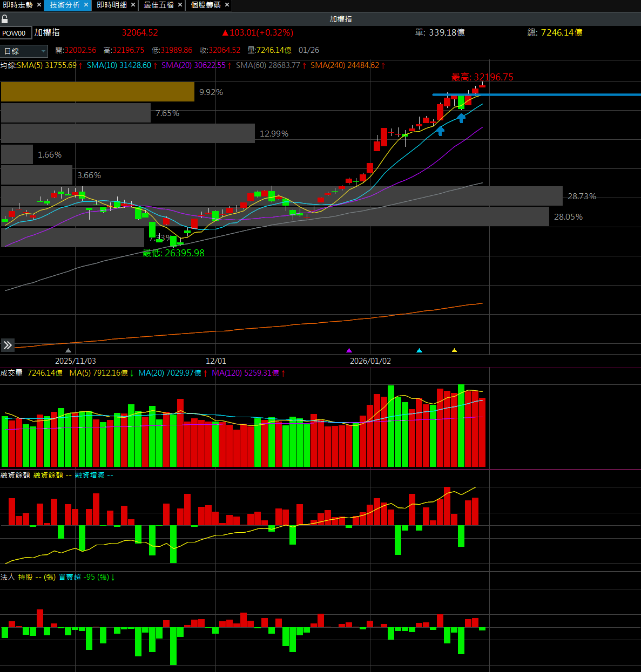
Task: Click the yellow triangle marker on timeline
Action: pos(454,351)
